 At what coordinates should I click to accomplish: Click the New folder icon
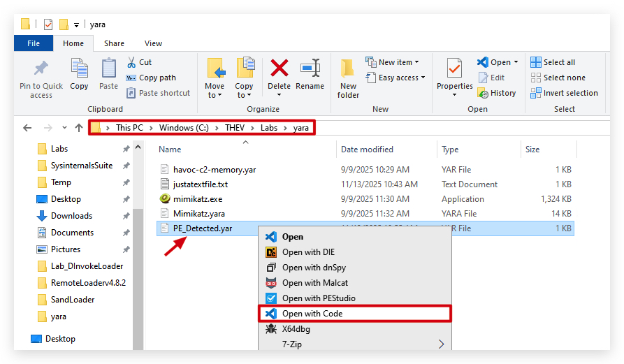(348, 68)
